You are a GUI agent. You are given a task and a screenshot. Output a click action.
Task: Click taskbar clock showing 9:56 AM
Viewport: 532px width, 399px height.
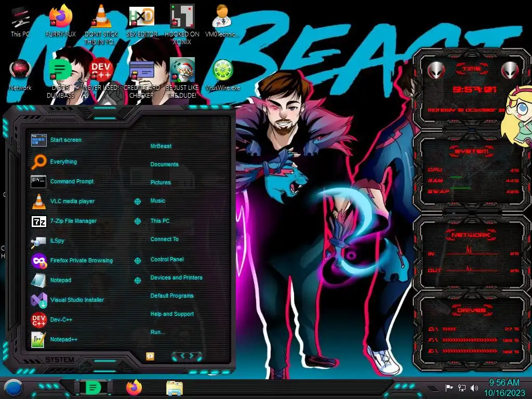(x=504, y=388)
